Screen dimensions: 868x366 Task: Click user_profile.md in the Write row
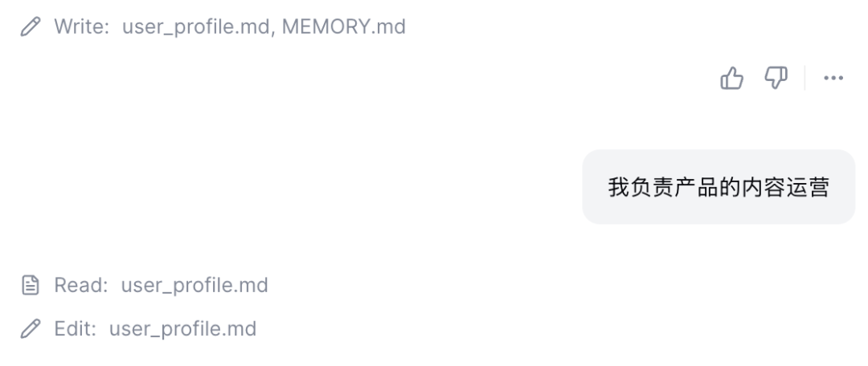pos(195,27)
